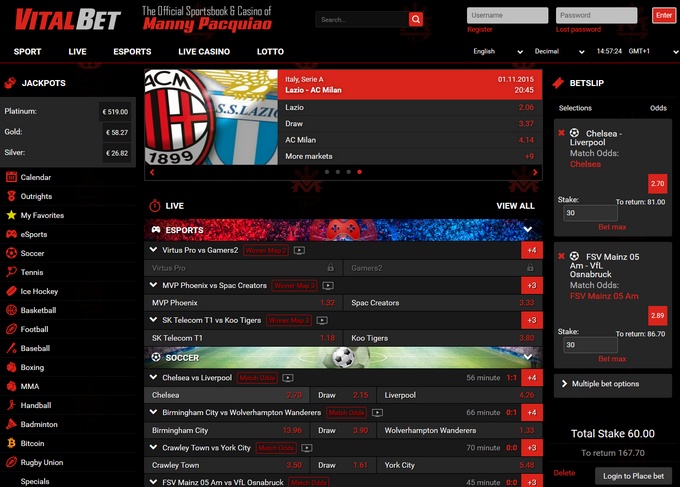680x487 pixels.
Task: Click Login to Place bet button
Action: [x=633, y=476]
